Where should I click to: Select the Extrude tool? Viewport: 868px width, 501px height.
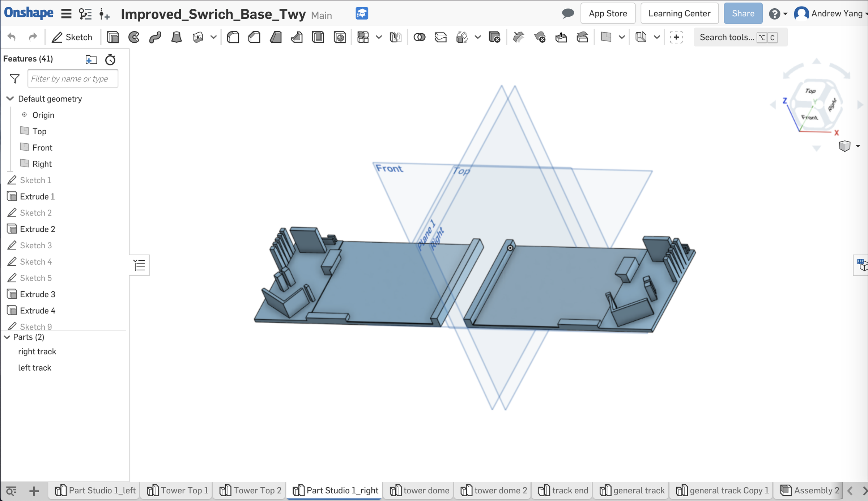pos(113,37)
